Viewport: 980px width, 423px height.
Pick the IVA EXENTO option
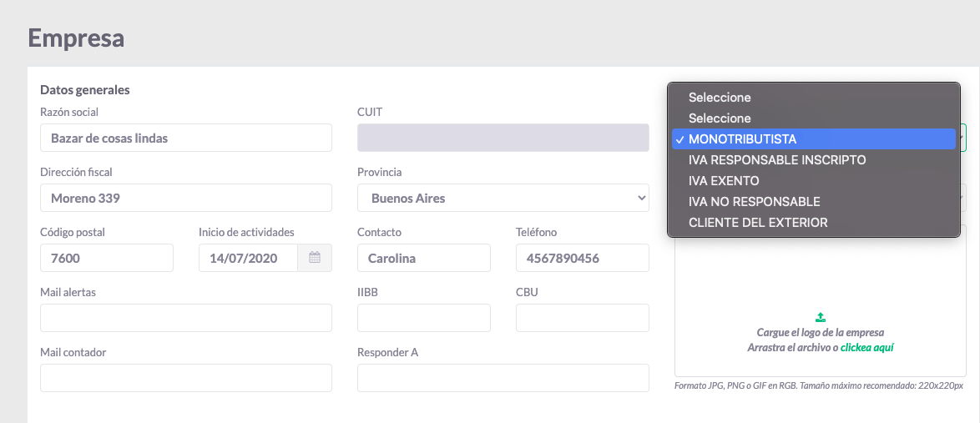click(x=814, y=180)
